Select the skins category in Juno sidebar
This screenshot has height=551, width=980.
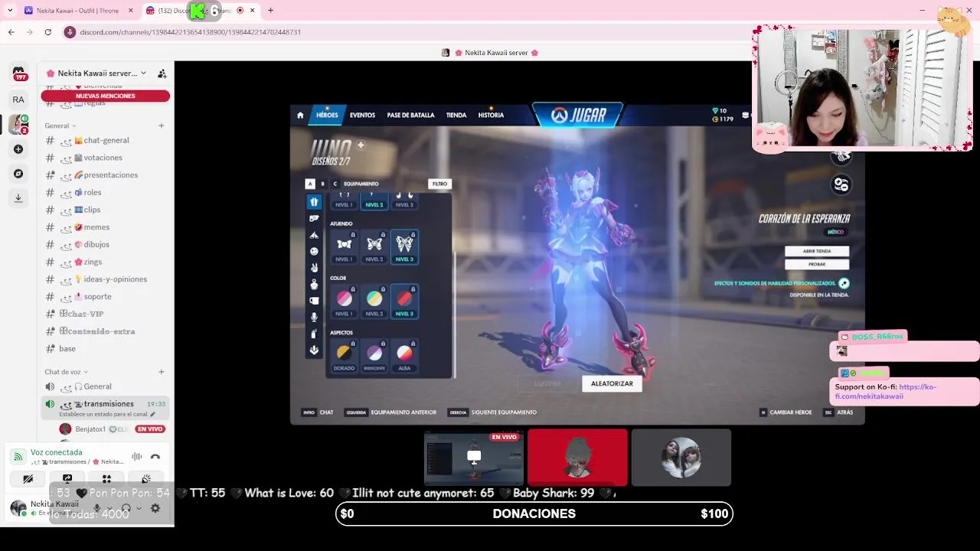tap(314, 202)
